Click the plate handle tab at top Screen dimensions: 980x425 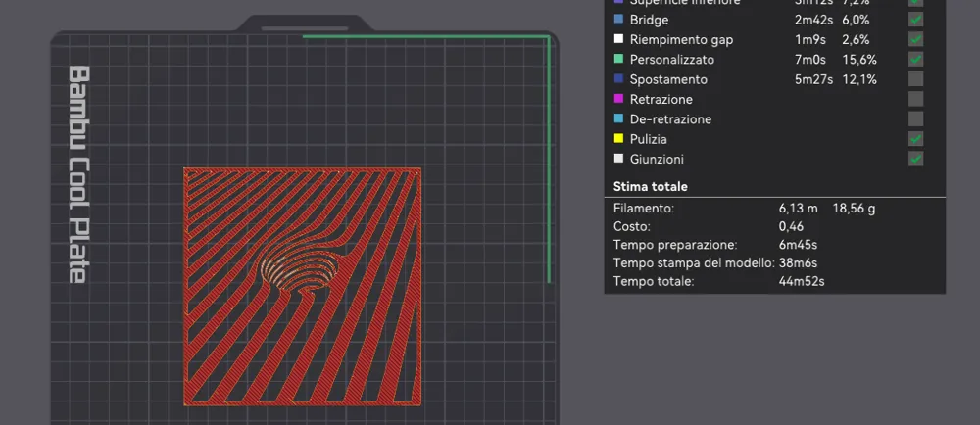pyautogui.click(x=305, y=24)
